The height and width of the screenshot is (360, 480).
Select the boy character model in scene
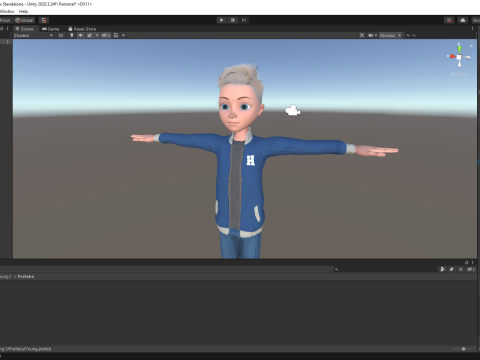241,160
